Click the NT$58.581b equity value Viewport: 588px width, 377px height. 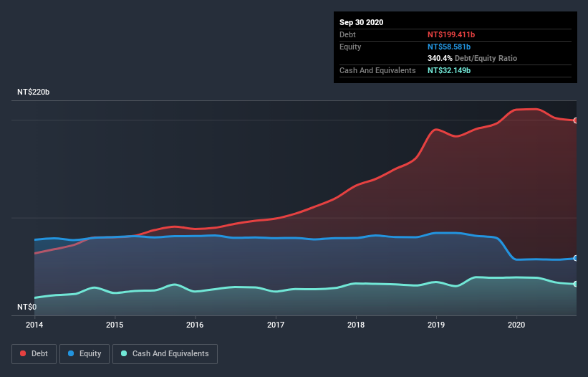449,47
